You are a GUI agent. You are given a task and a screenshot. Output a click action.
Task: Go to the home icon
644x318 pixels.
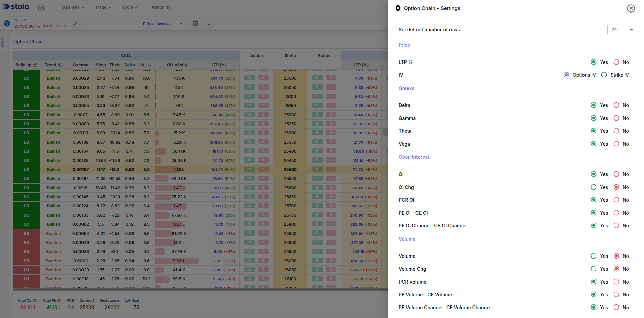(41, 7)
